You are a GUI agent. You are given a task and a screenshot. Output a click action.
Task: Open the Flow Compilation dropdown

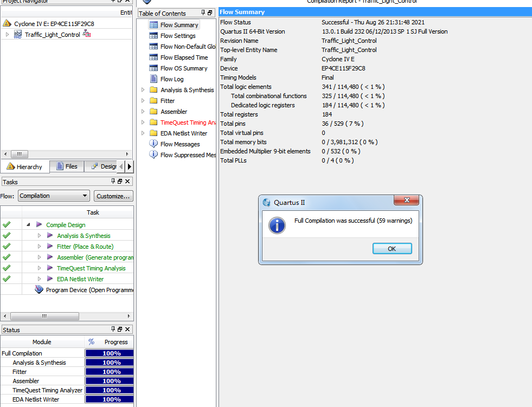click(54, 196)
